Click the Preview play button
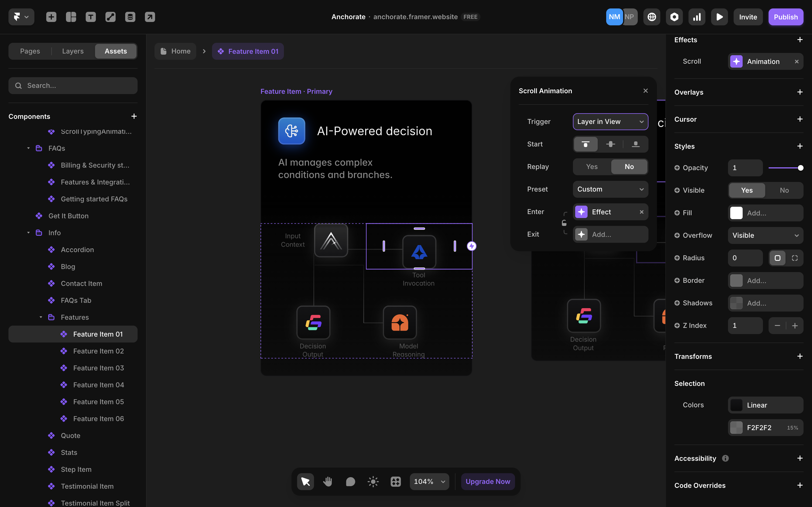Image resolution: width=812 pixels, height=507 pixels. [x=719, y=17]
